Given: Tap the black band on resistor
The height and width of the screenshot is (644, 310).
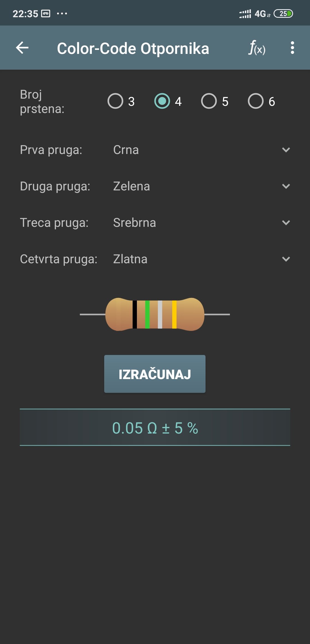Looking at the screenshot, I should (135, 314).
